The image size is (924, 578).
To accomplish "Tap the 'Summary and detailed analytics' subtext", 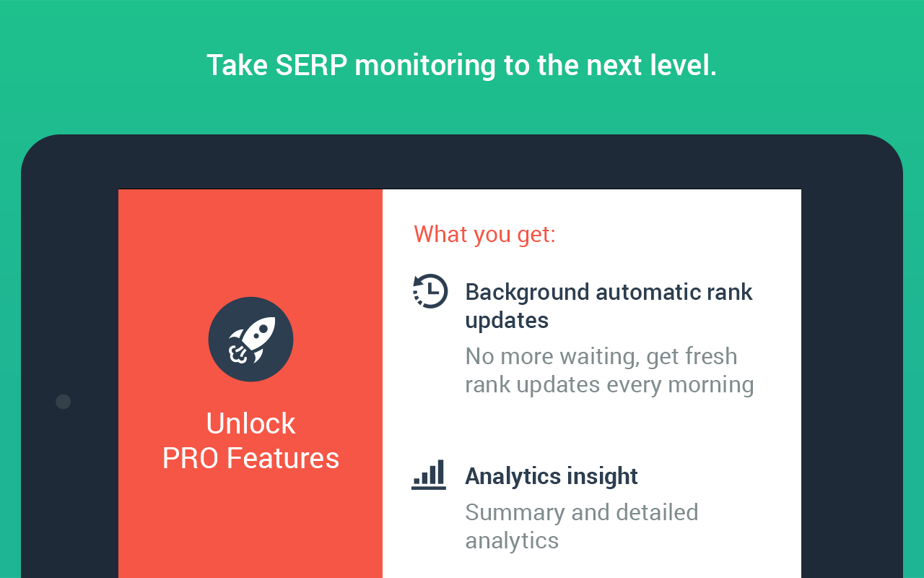I will coord(582,526).
